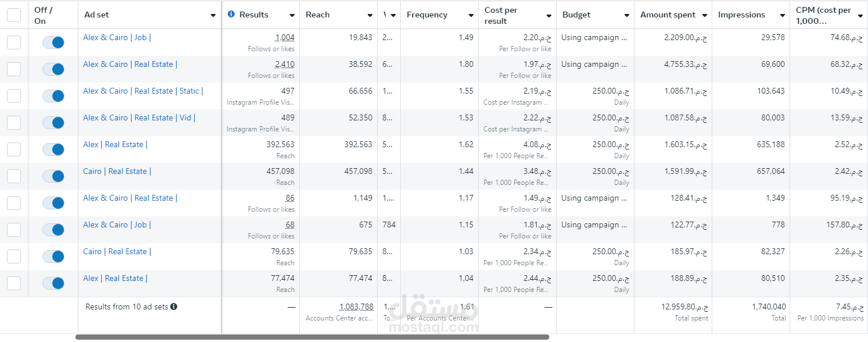The height and width of the screenshot is (342, 868).
Task: Open the Ad set column dropdown arrow
Action: pyautogui.click(x=213, y=15)
